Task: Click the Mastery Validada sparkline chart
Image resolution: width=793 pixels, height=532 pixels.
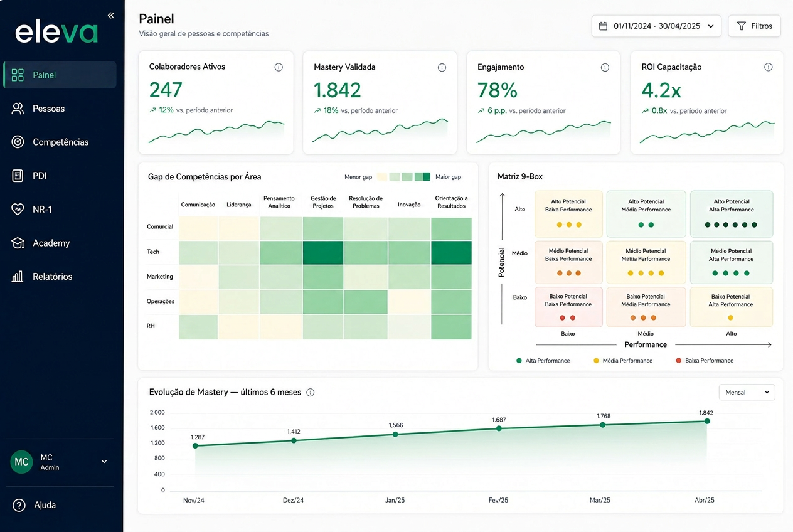Action: click(380, 130)
